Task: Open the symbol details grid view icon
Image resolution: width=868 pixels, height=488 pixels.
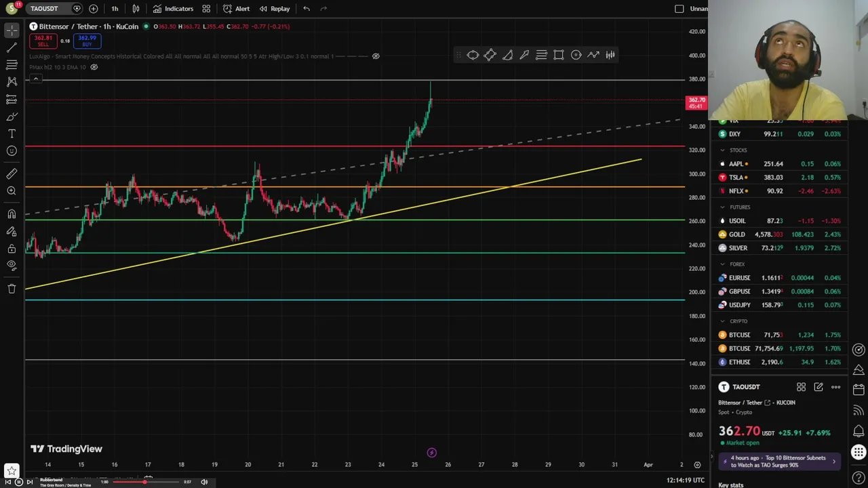Action: click(x=801, y=387)
